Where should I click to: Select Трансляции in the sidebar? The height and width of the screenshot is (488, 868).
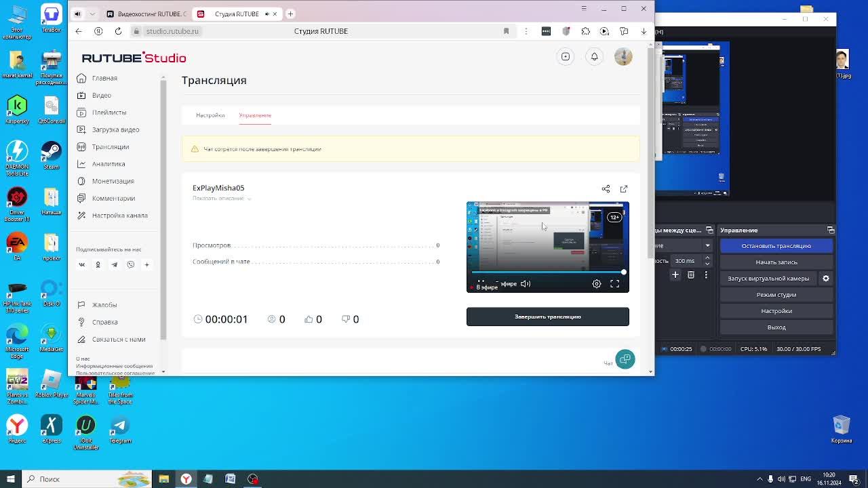[x=111, y=146]
